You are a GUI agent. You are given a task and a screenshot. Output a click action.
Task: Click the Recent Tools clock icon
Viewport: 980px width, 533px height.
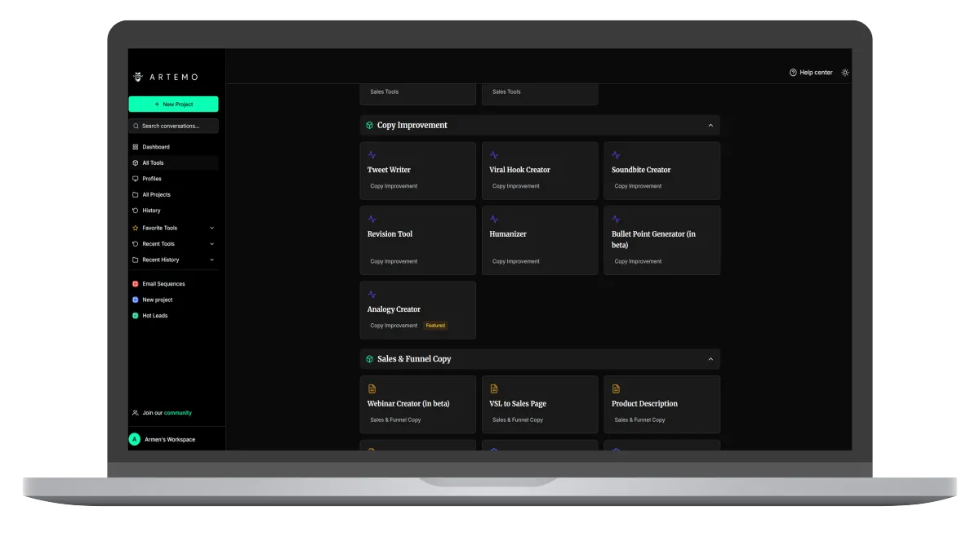pyautogui.click(x=136, y=244)
